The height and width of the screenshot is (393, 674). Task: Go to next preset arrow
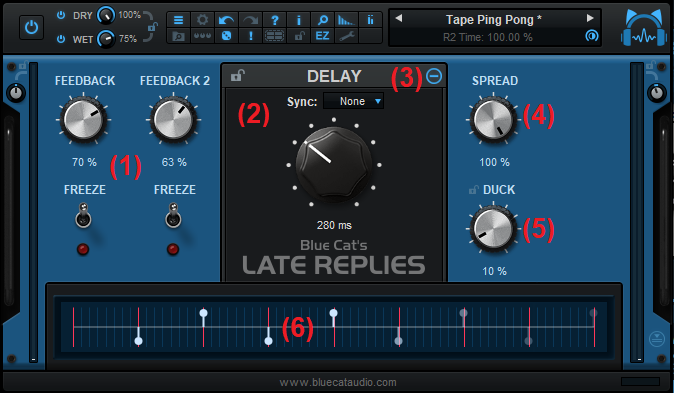[590, 18]
